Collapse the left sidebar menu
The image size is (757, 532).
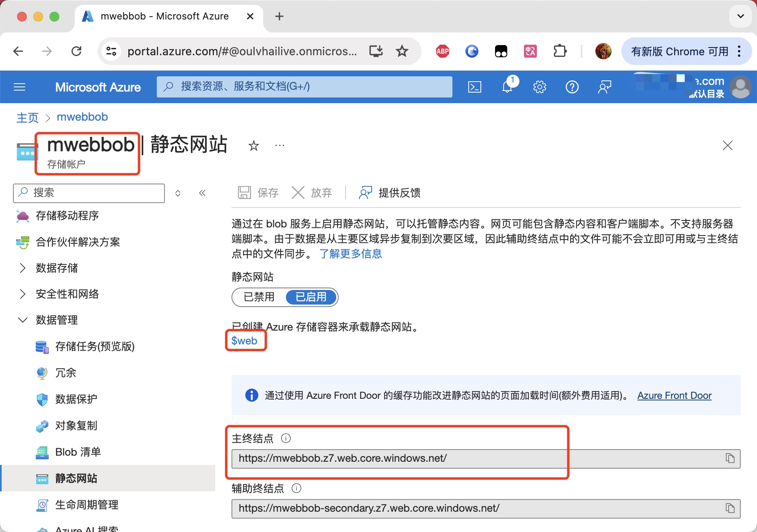click(x=202, y=193)
